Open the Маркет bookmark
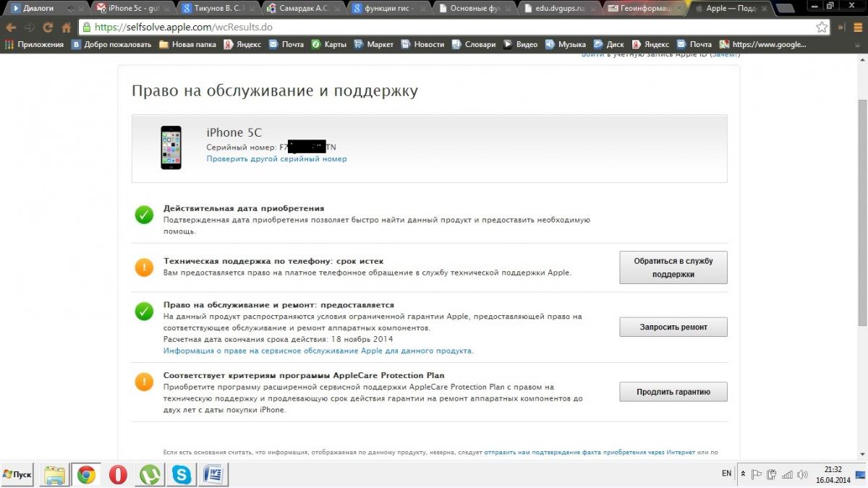The height and width of the screenshot is (488, 868). pyautogui.click(x=373, y=44)
